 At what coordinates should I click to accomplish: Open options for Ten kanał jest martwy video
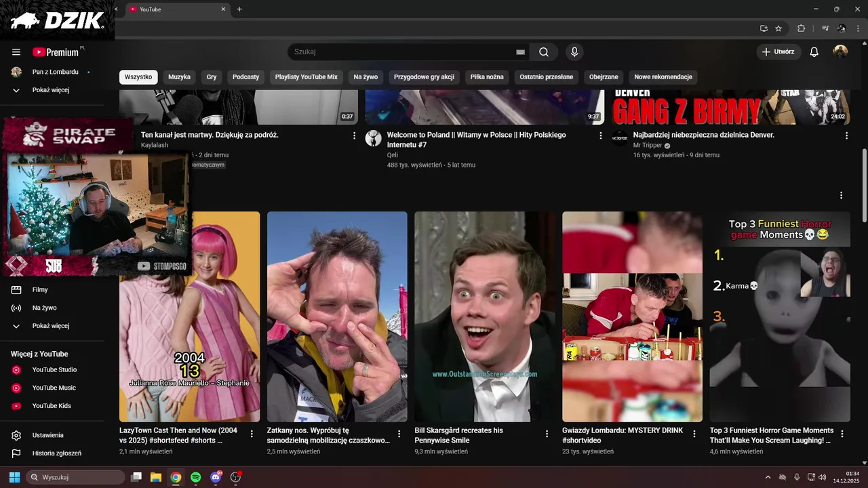point(354,136)
